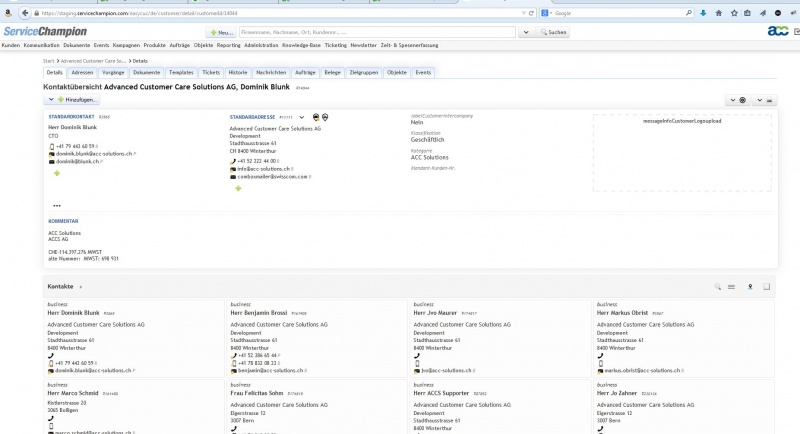This screenshot has width=800, height=434.
Task: Click the browser back arrow button
Action: tap(25, 13)
